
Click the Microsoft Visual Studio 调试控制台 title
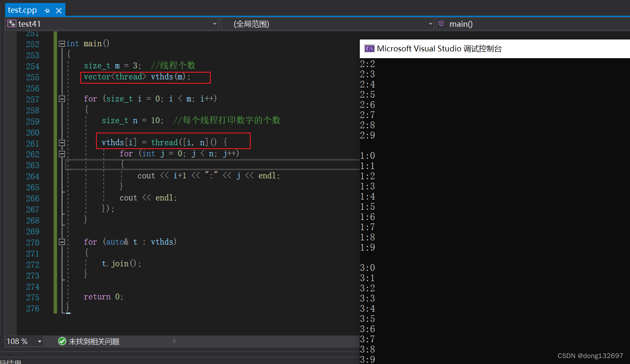(439, 49)
